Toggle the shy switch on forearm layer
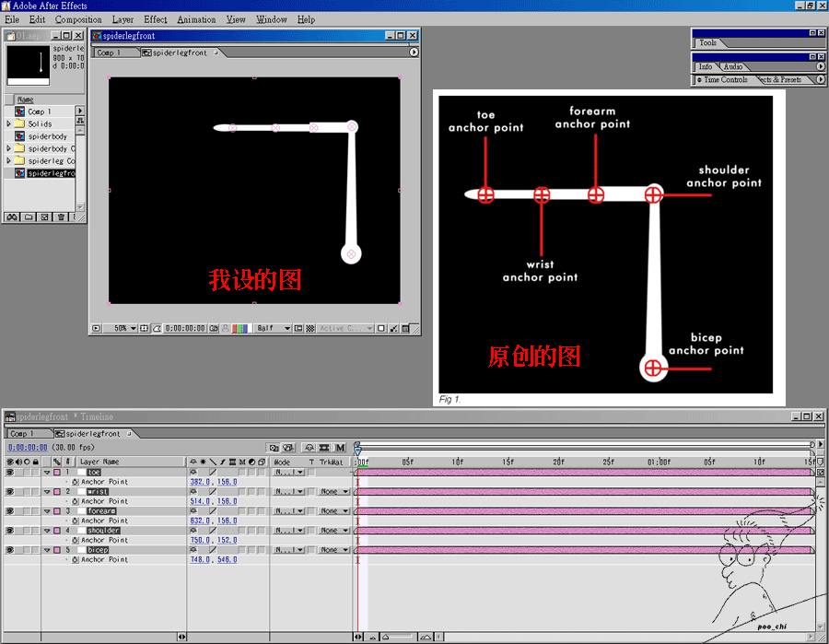The width and height of the screenshot is (829, 644). click(x=193, y=511)
